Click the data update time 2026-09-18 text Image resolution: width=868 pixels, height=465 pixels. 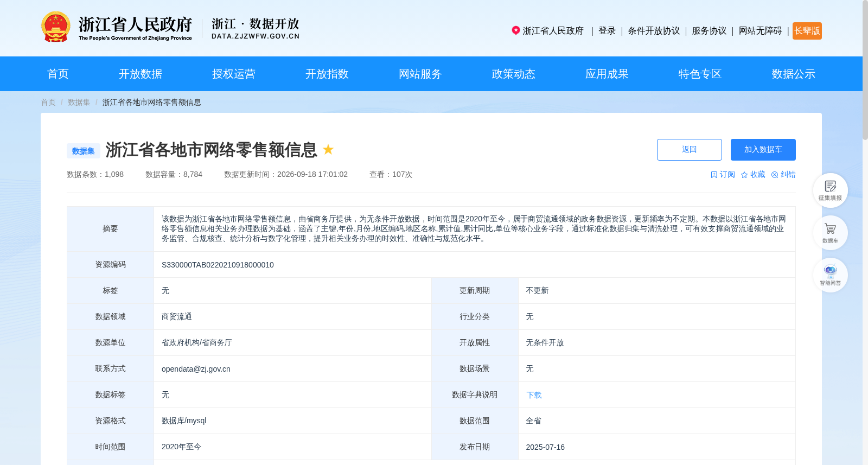[x=286, y=175]
